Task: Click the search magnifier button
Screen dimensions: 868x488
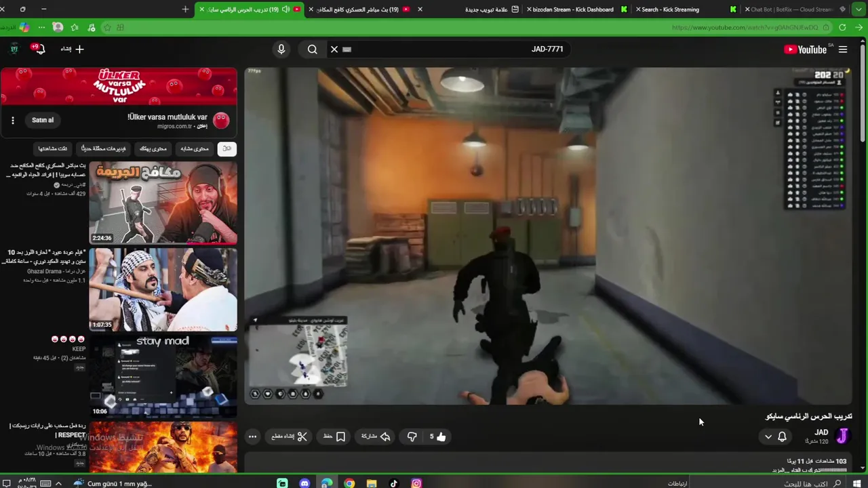Action: click(x=312, y=49)
